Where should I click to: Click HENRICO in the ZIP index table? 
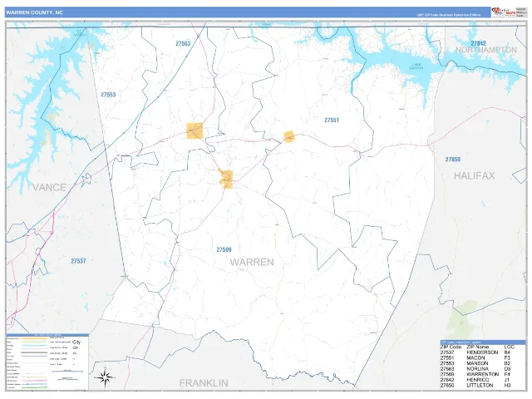pos(478,380)
